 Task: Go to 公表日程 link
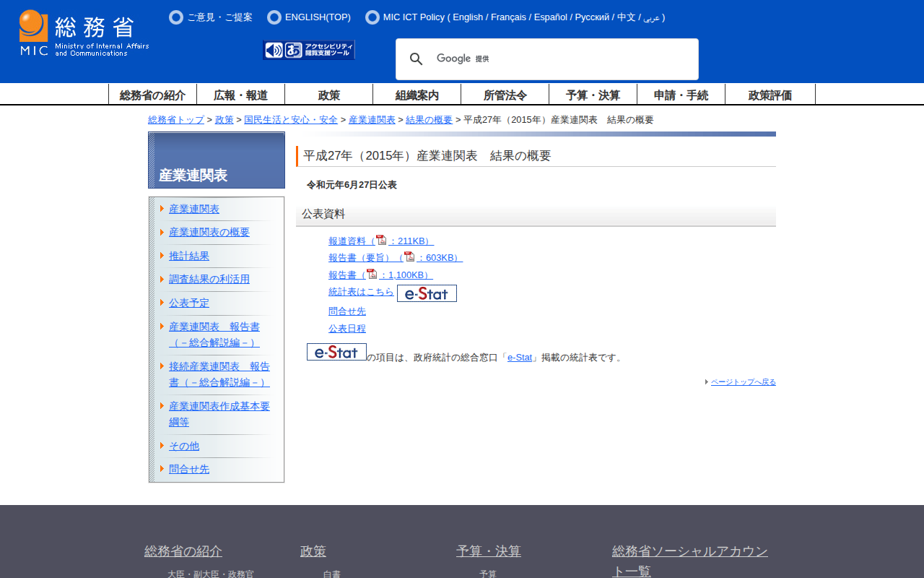(x=347, y=328)
